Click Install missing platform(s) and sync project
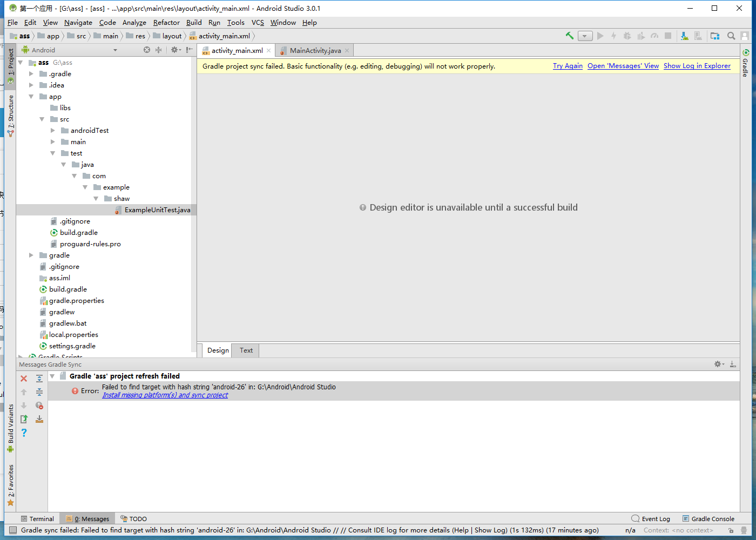The height and width of the screenshot is (540, 756). 165,395
